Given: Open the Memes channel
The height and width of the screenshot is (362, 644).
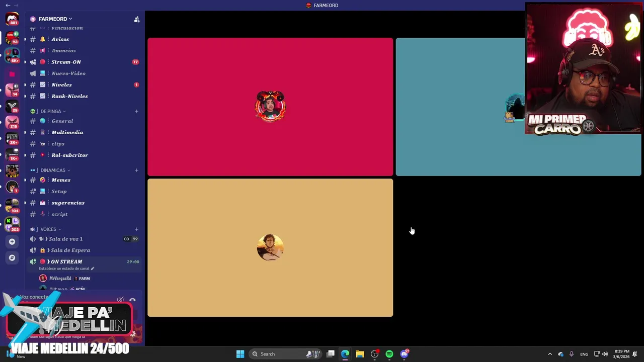Looking at the screenshot, I should click(84, 180).
